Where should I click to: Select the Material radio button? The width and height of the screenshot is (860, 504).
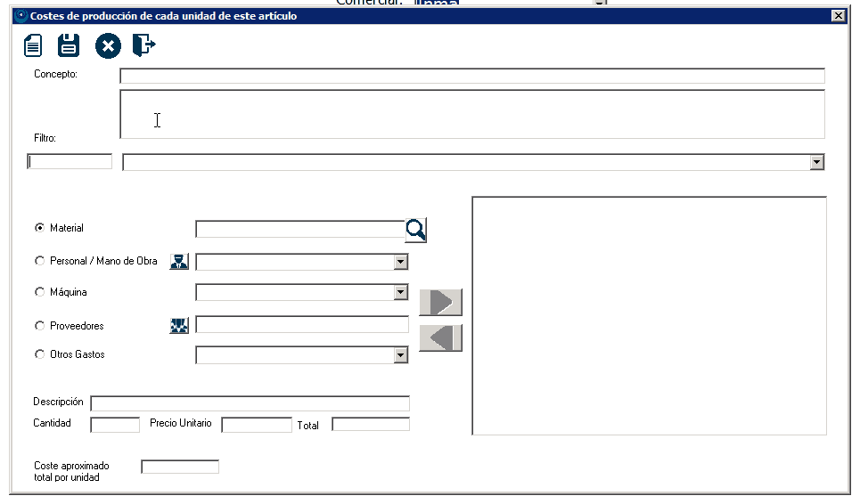(39, 228)
